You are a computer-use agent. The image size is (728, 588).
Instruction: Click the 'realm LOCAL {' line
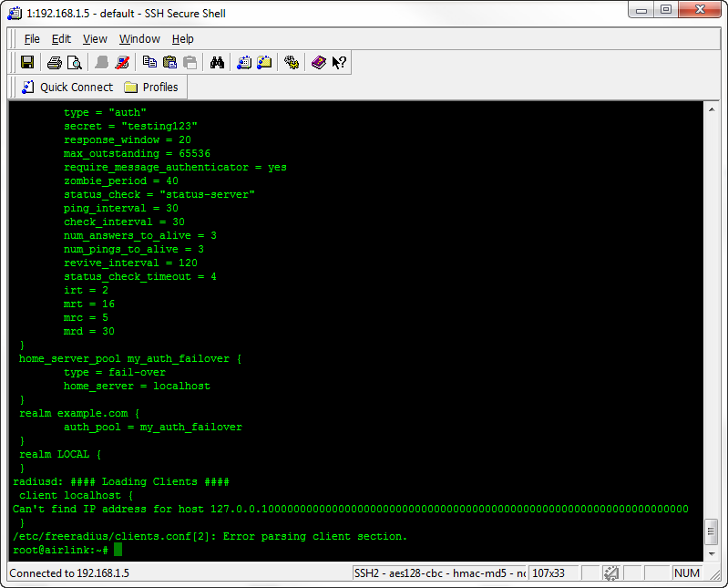(x=60, y=454)
